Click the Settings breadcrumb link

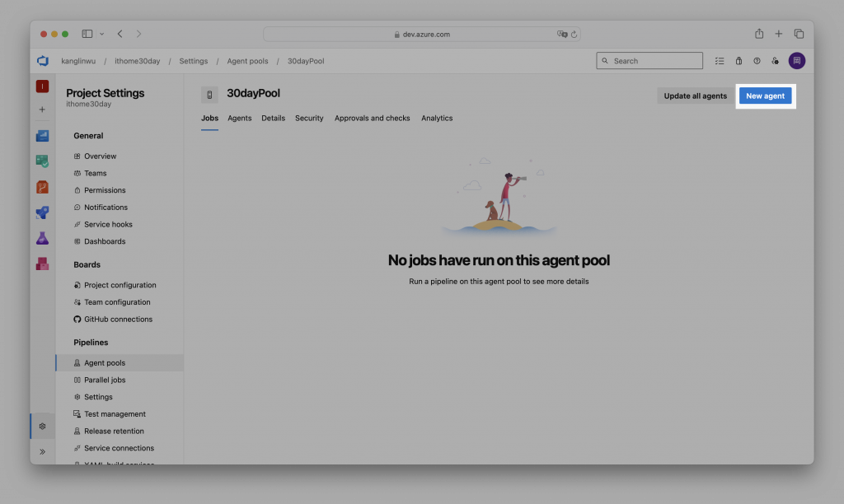[x=193, y=61]
